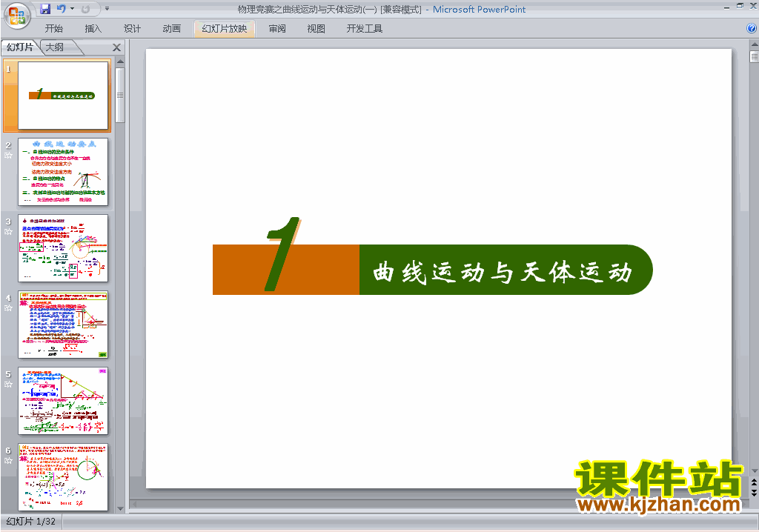Close the PowerPoint window
This screenshot has width=759, height=532.
pos(753,6)
